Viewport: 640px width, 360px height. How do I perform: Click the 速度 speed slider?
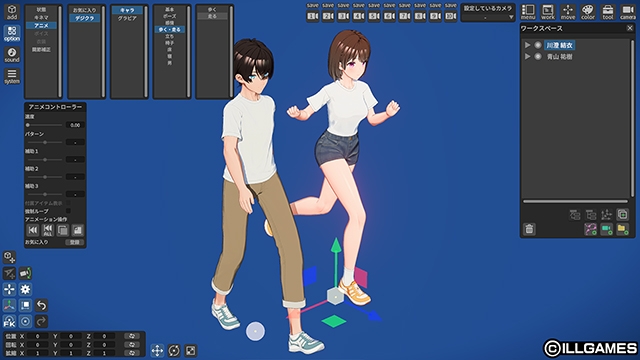(44, 125)
